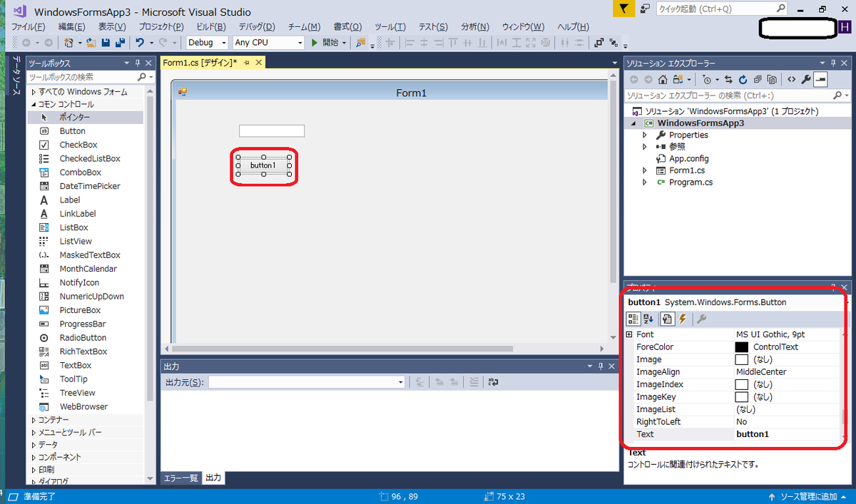The image size is (856, 504).
Task: Select the Button control in Toolbox
Action: pos(86,131)
